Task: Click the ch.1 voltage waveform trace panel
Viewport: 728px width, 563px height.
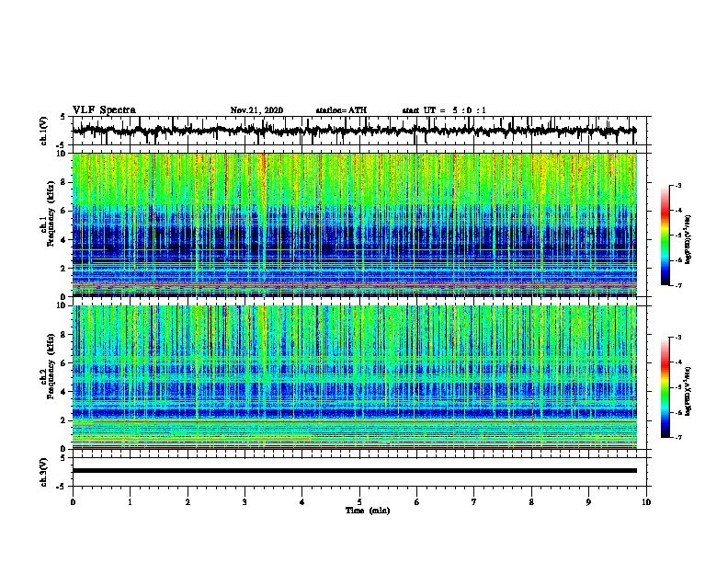Action: click(x=358, y=131)
